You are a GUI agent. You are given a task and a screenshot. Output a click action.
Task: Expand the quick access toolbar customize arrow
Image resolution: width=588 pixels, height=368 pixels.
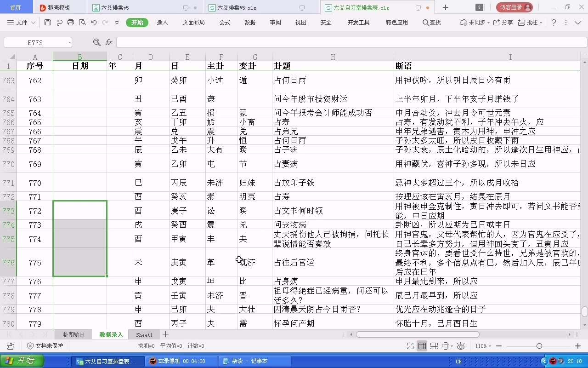click(117, 23)
